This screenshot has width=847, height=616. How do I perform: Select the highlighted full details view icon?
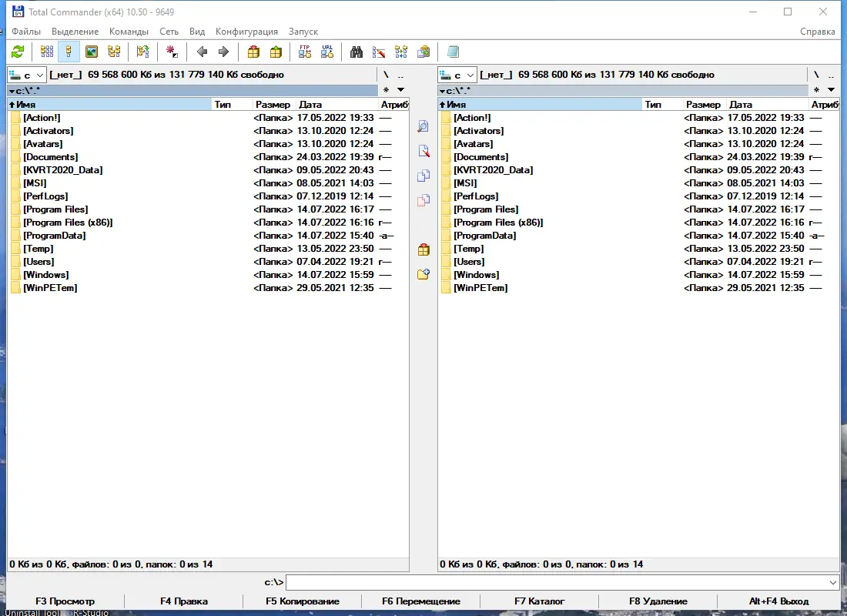pos(69,52)
